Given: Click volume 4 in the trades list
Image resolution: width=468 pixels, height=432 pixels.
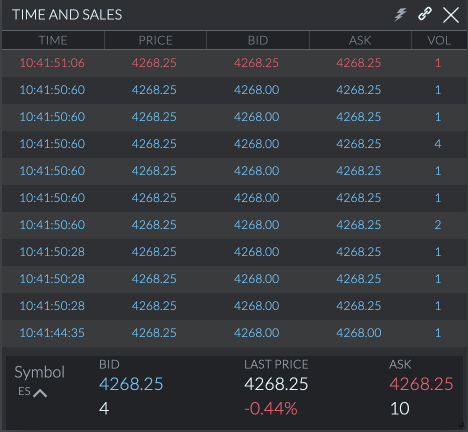Looking at the screenshot, I should point(438,144).
